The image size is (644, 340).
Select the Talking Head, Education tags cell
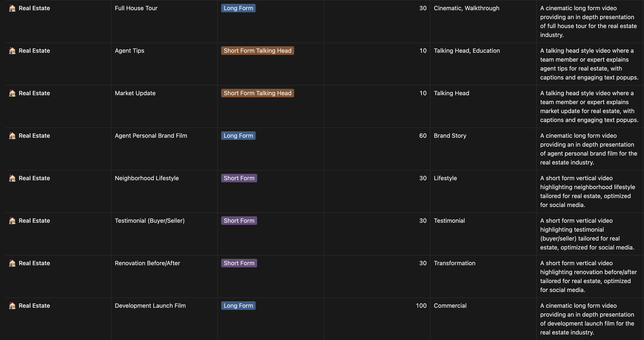[467, 51]
